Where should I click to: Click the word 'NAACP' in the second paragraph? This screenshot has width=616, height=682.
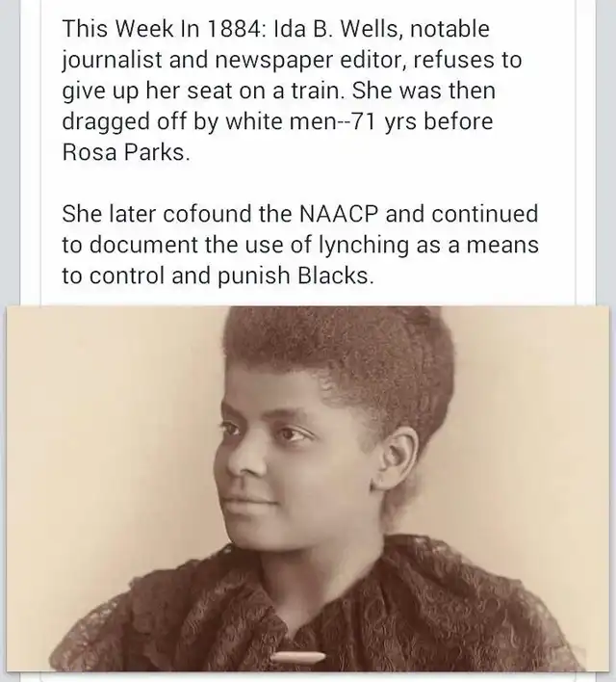click(x=339, y=214)
